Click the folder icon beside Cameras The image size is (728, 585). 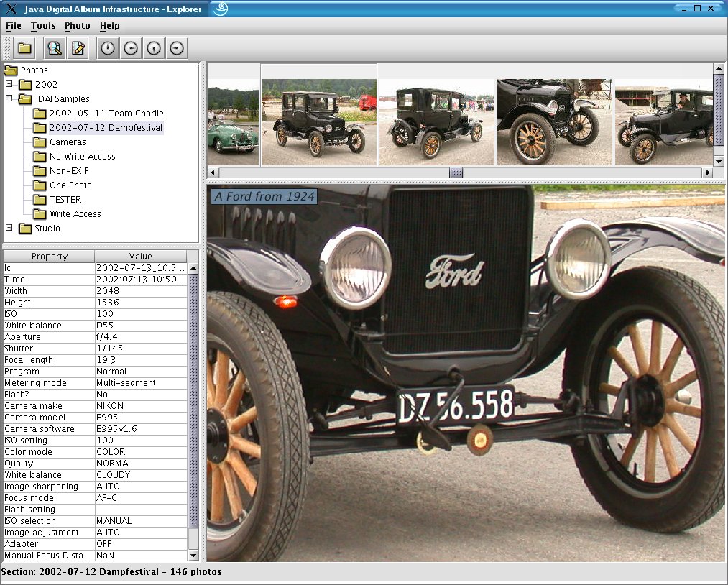[x=40, y=142]
